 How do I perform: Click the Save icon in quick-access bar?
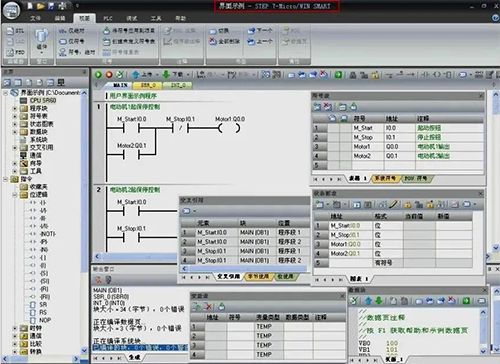[51, 6]
